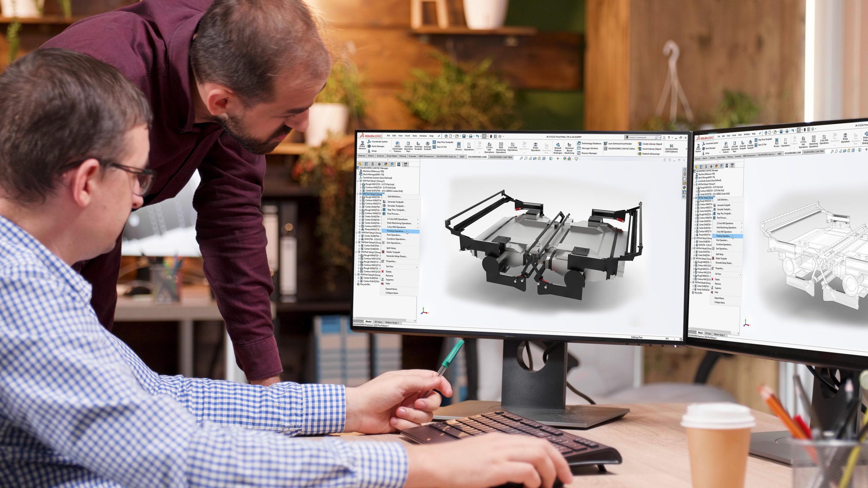Click Coordinate System in left monitor ribbon
868x488 pixels.
click(x=377, y=142)
